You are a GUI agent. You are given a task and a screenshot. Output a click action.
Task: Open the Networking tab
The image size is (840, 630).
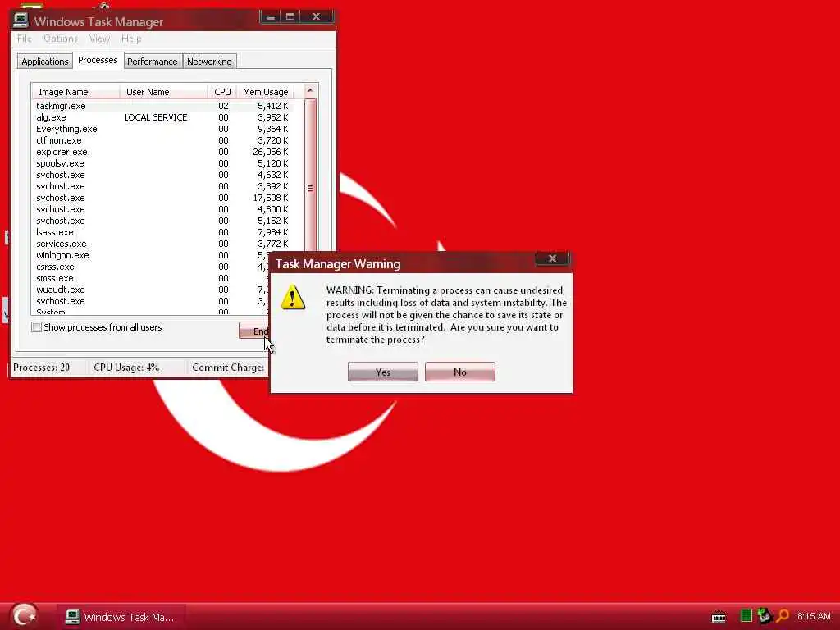pos(209,62)
